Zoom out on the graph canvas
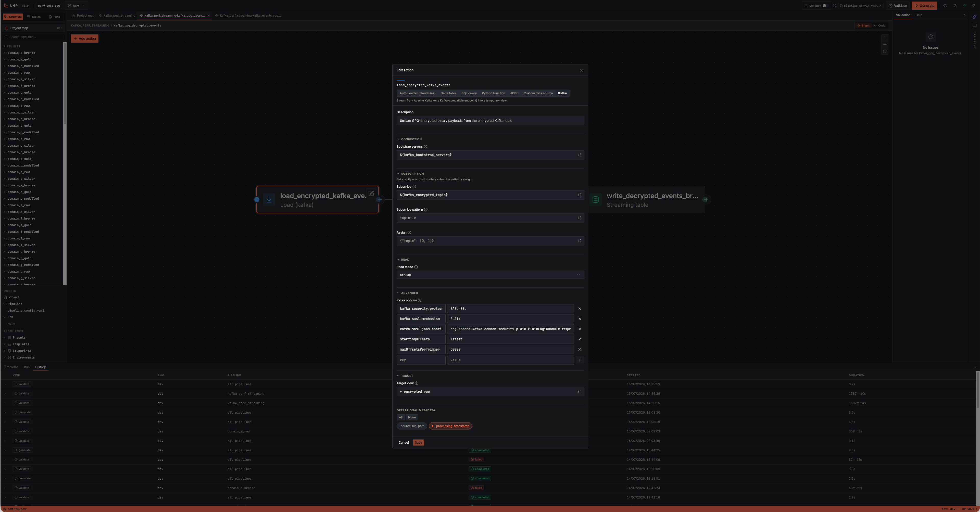This screenshot has height=512, width=980. (x=885, y=45)
